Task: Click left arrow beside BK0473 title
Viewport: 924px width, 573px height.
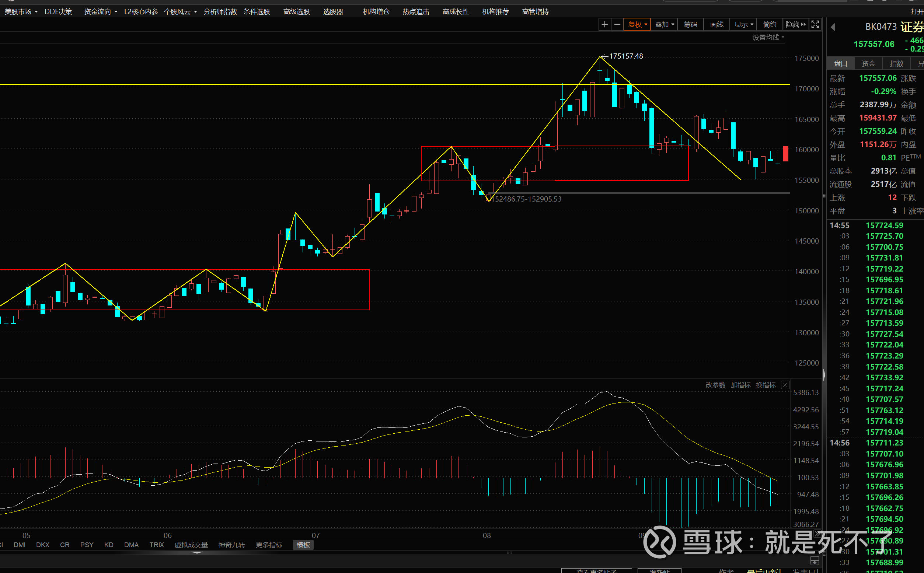Action: tap(833, 27)
